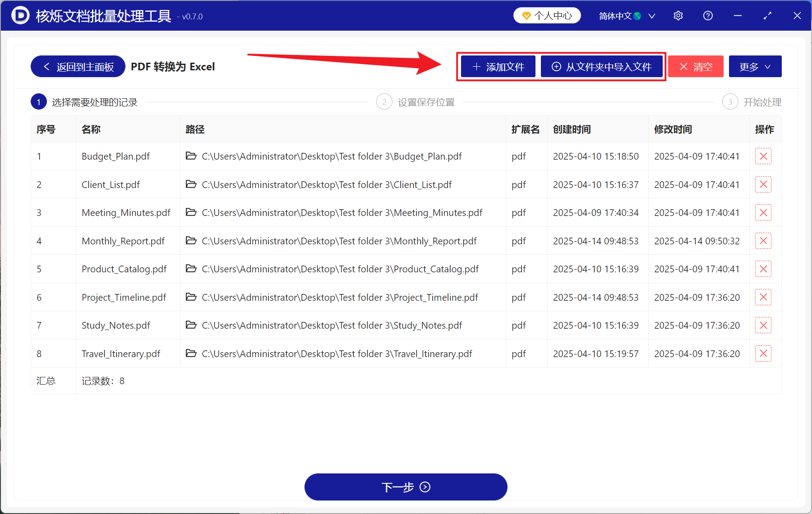
Task: Expand the 更多 dropdown menu
Action: [x=755, y=67]
